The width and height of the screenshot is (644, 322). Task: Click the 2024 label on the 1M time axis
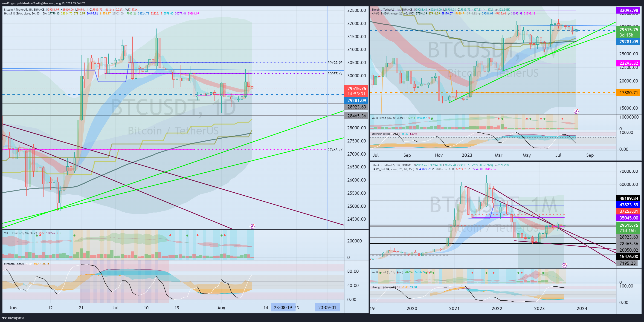coord(582,308)
